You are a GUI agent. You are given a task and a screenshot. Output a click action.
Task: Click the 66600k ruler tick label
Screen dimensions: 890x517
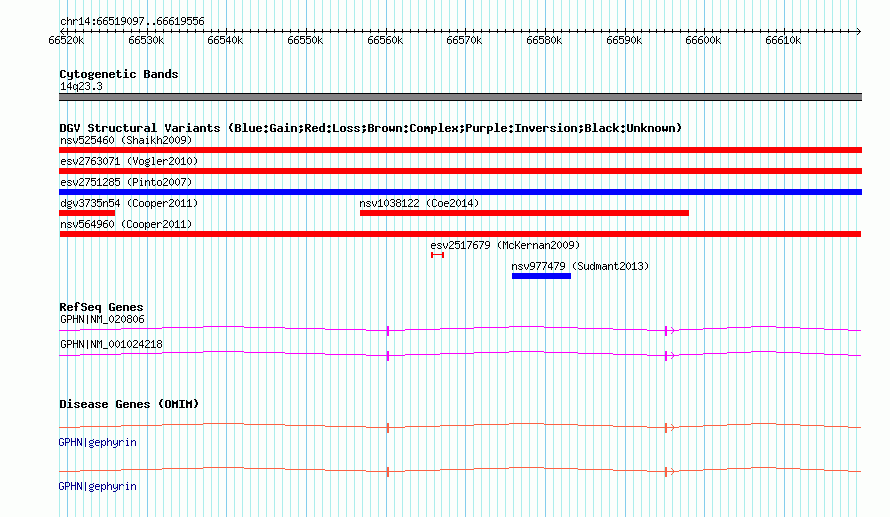[703, 40]
